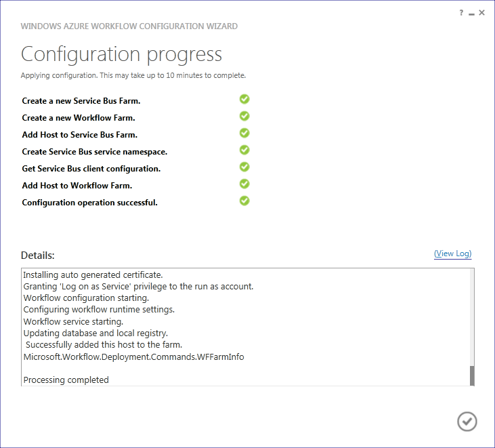Click green check beside Get Service Bus client configuration
This screenshot has width=495, height=448.
tap(244, 167)
